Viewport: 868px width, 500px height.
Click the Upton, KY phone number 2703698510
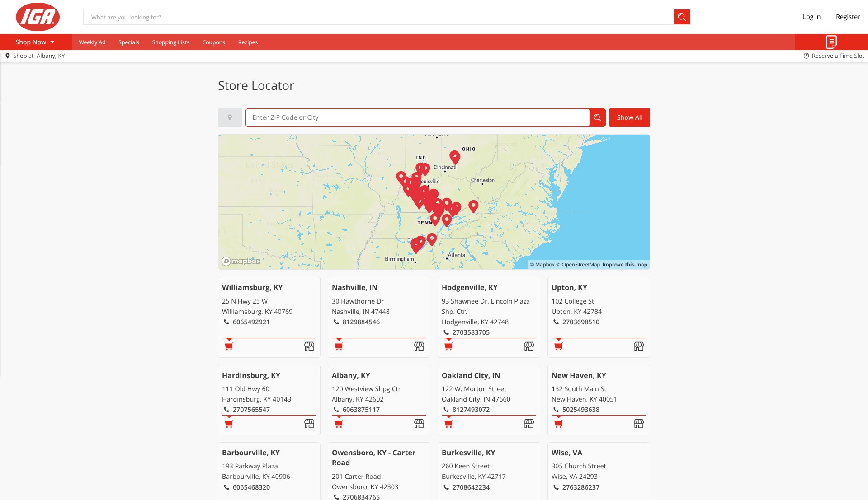tap(580, 322)
